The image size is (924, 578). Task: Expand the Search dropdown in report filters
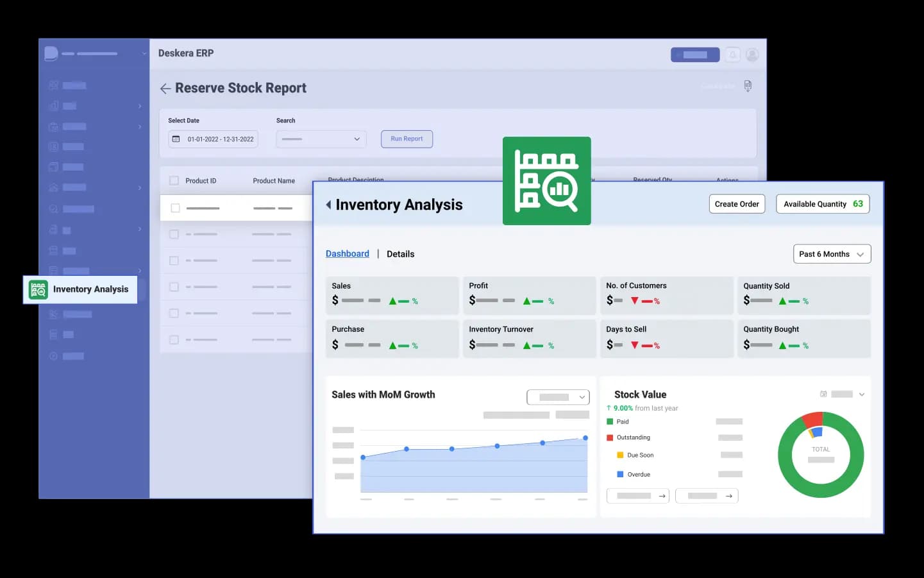pos(321,139)
